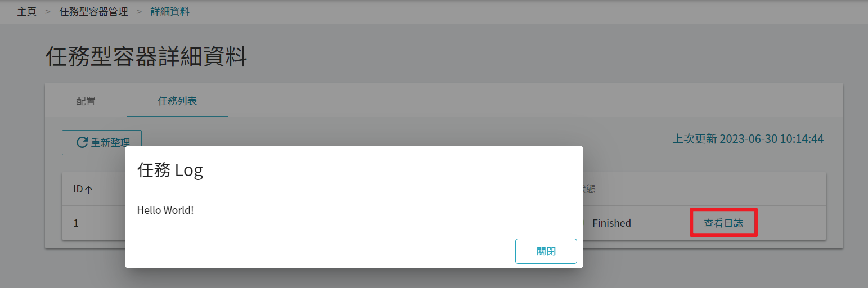
Task: Click the Hello World! log text
Action: coord(165,210)
